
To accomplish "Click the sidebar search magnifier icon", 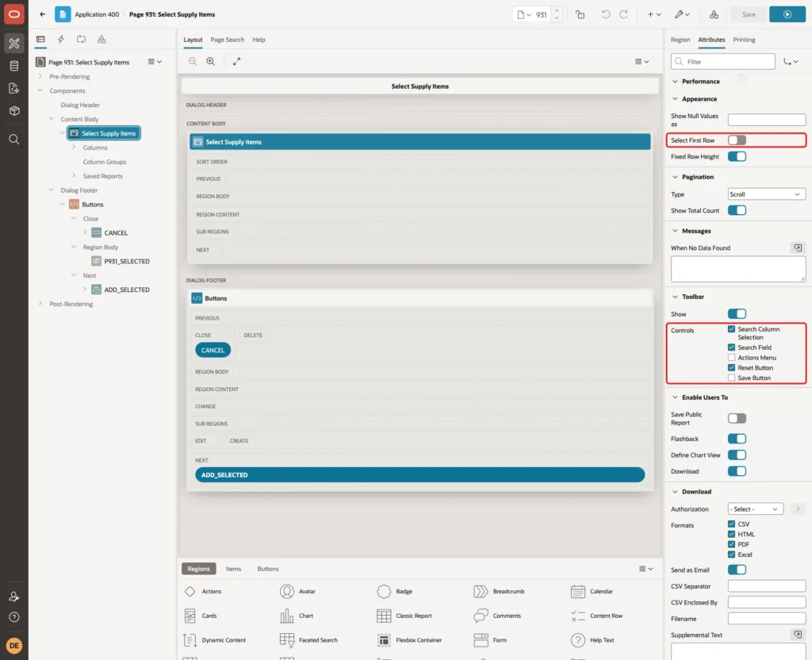I will click(14, 139).
